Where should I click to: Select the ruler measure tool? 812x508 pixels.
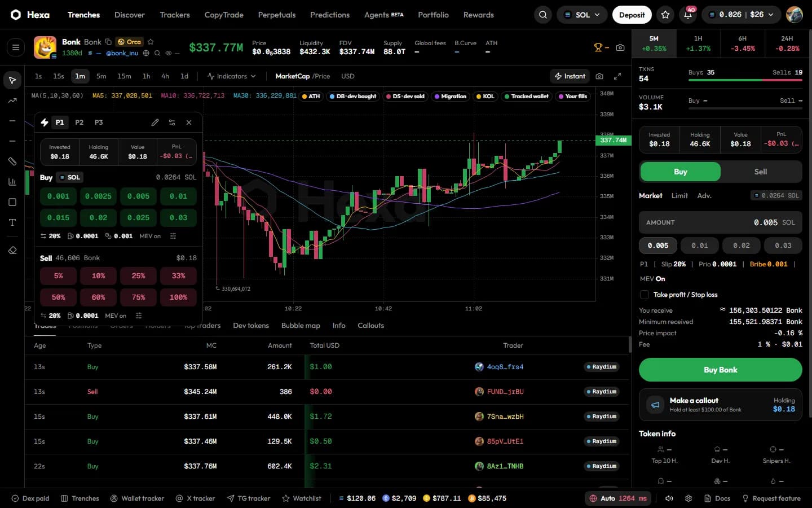pyautogui.click(x=12, y=161)
